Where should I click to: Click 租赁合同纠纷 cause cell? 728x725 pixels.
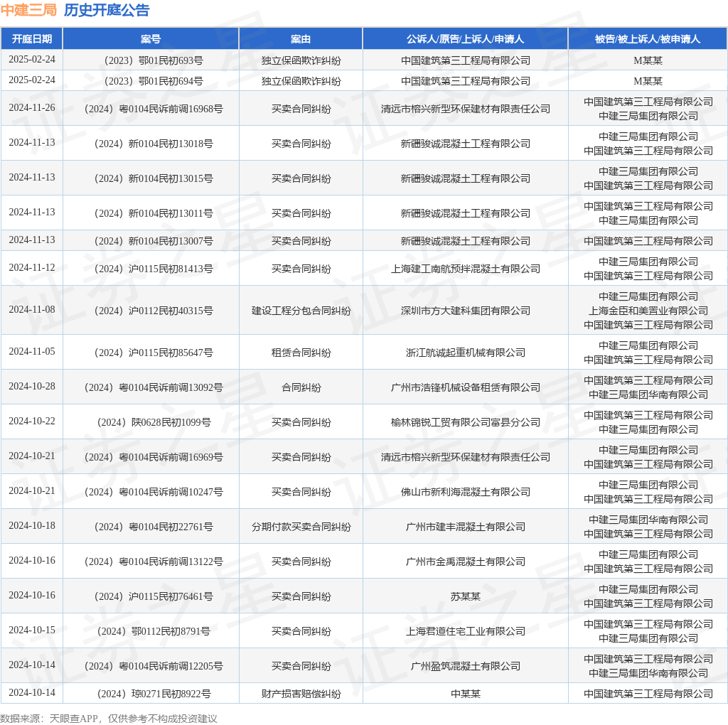(301, 353)
